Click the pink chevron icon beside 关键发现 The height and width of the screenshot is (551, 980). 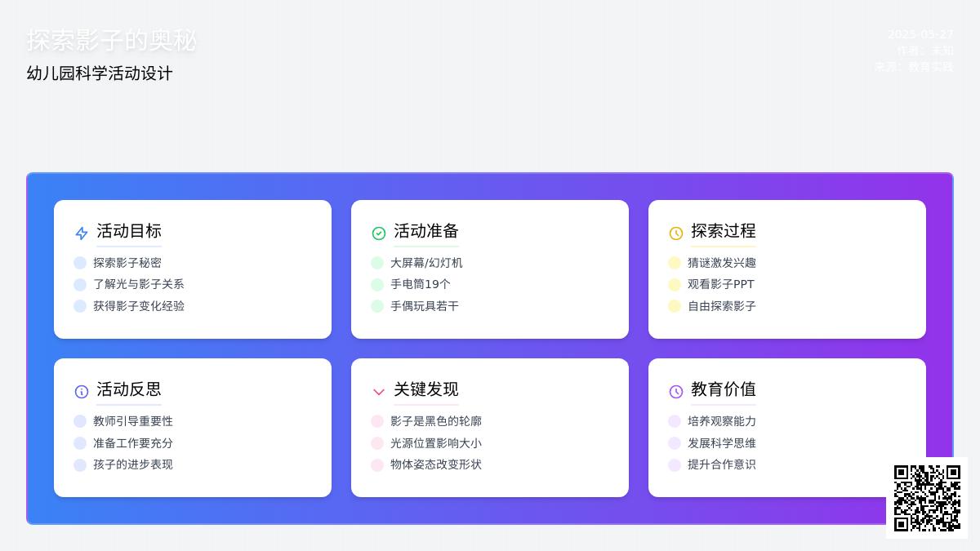[379, 392]
